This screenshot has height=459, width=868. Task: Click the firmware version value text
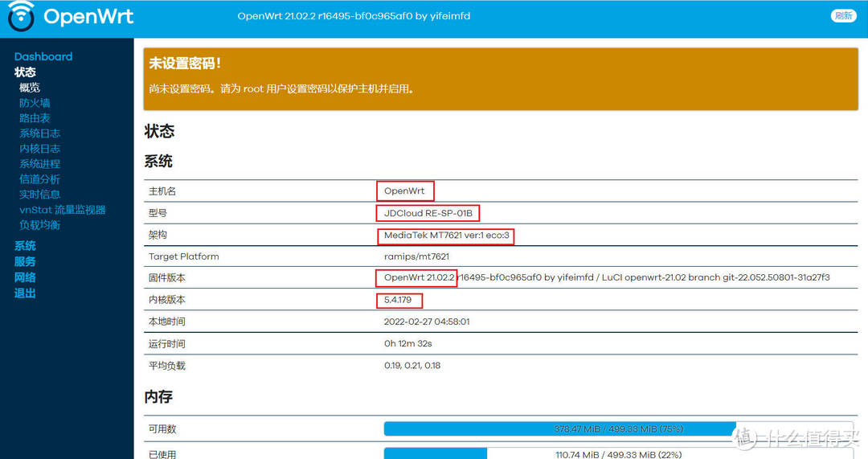pos(607,277)
